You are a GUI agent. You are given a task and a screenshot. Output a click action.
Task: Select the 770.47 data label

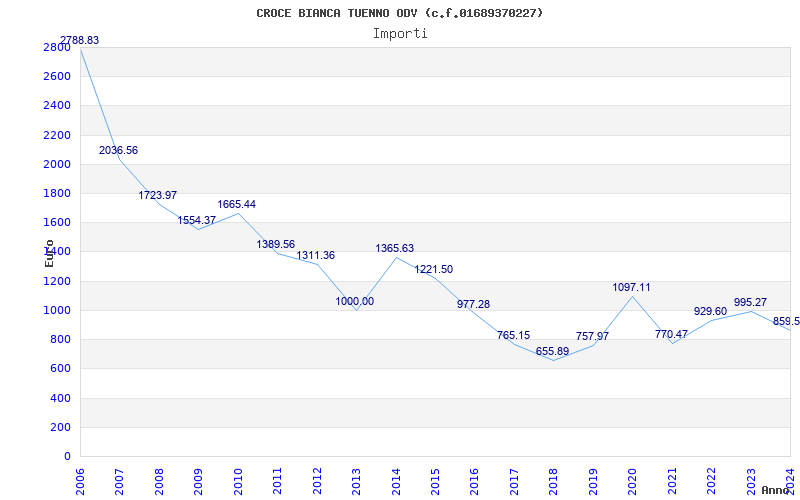tap(671, 335)
